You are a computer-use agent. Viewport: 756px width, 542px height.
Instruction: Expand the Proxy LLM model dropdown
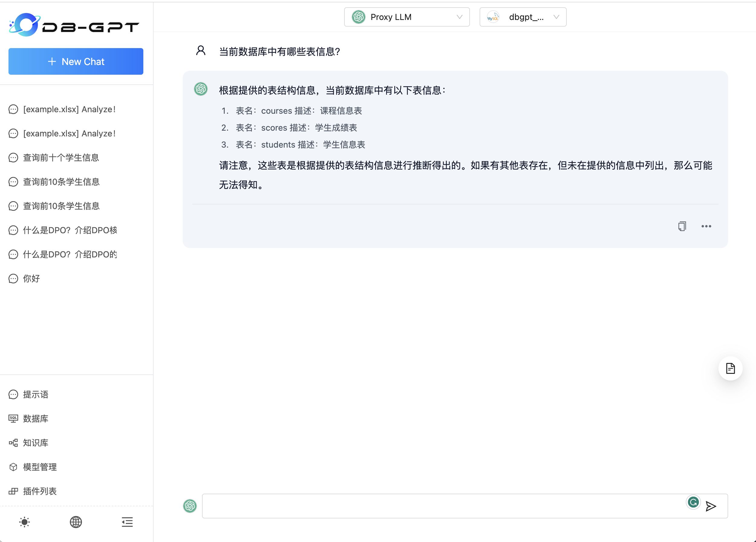(x=407, y=17)
